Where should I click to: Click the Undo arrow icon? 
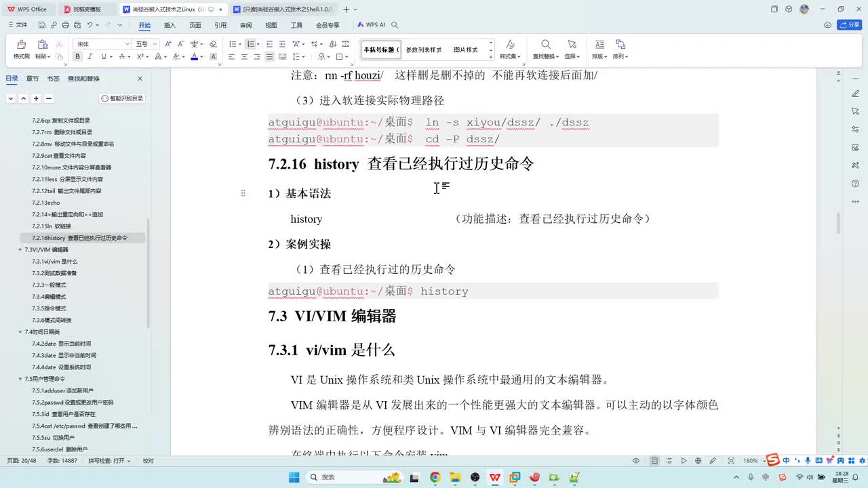[x=90, y=25]
